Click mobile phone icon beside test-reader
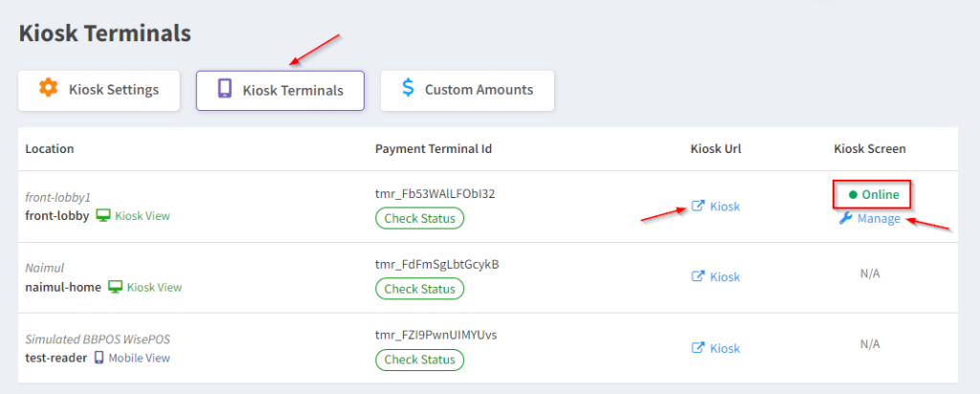 click(x=98, y=358)
